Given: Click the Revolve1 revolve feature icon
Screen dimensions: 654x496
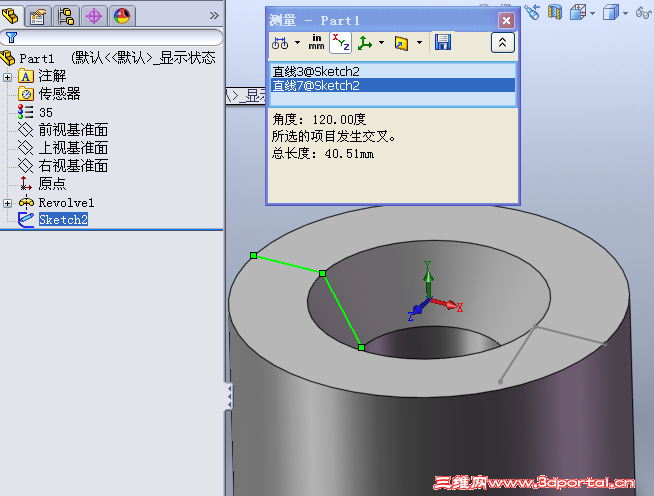Looking at the screenshot, I should (26, 202).
